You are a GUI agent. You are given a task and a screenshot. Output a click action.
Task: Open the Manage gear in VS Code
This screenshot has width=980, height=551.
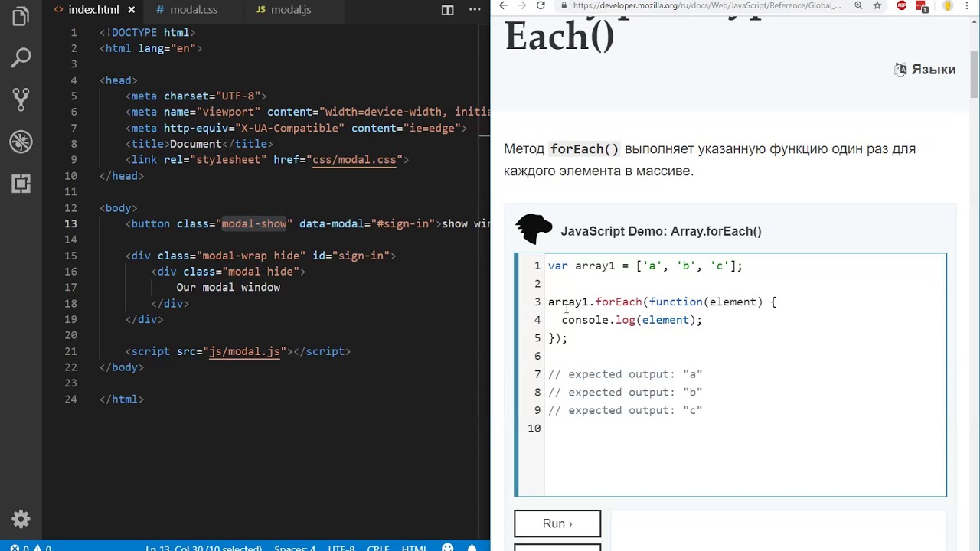[21, 520]
